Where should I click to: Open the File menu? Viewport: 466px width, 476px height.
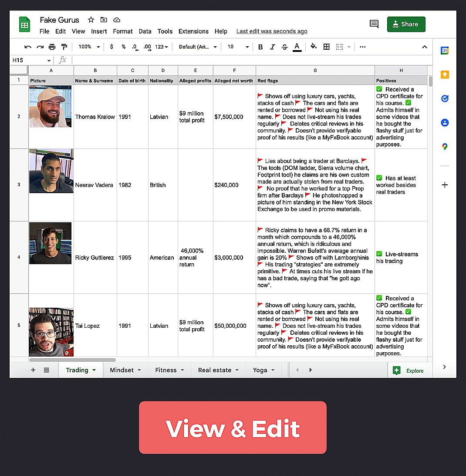44,31
